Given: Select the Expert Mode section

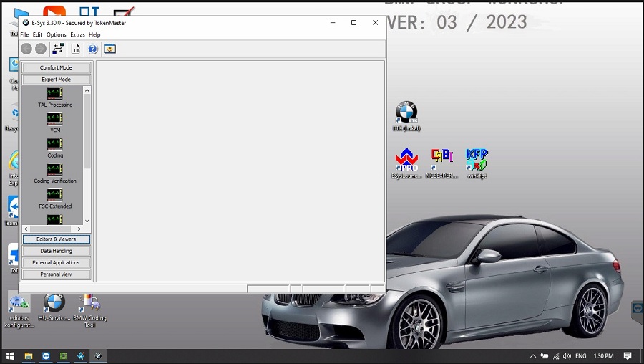Looking at the screenshot, I should click(x=57, y=80).
